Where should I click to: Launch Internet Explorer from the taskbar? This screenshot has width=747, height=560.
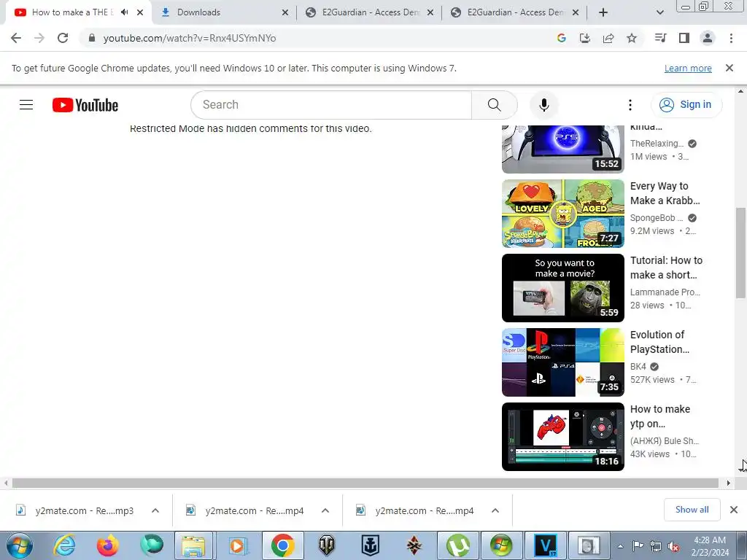coord(64,545)
